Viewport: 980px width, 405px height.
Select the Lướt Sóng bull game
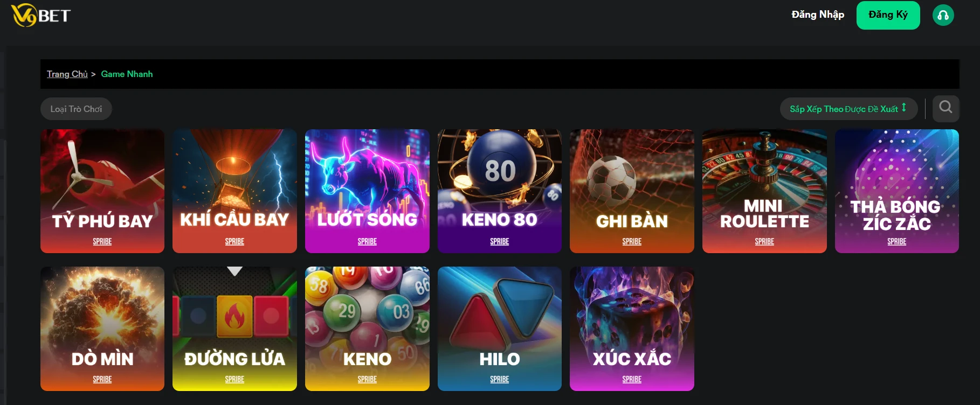(367, 191)
